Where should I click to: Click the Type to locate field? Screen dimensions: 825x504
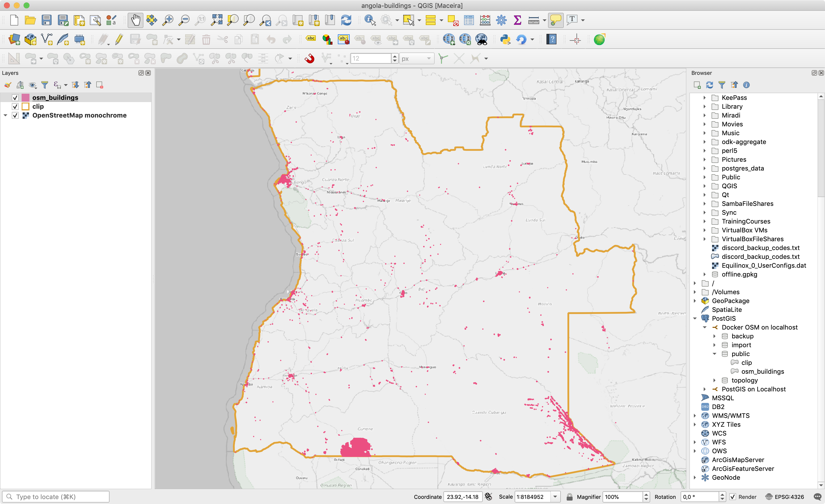coord(60,497)
